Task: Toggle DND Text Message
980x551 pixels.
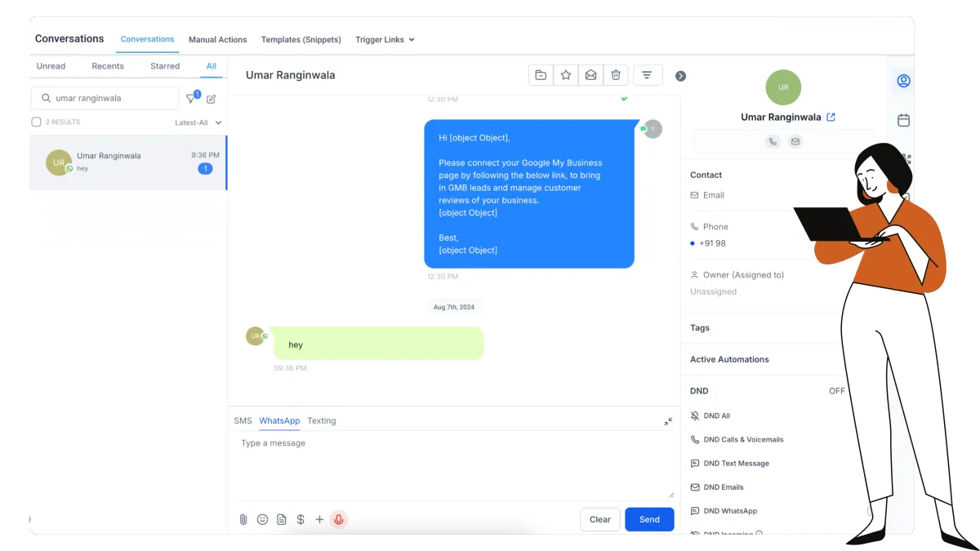Action: pyautogui.click(x=729, y=463)
